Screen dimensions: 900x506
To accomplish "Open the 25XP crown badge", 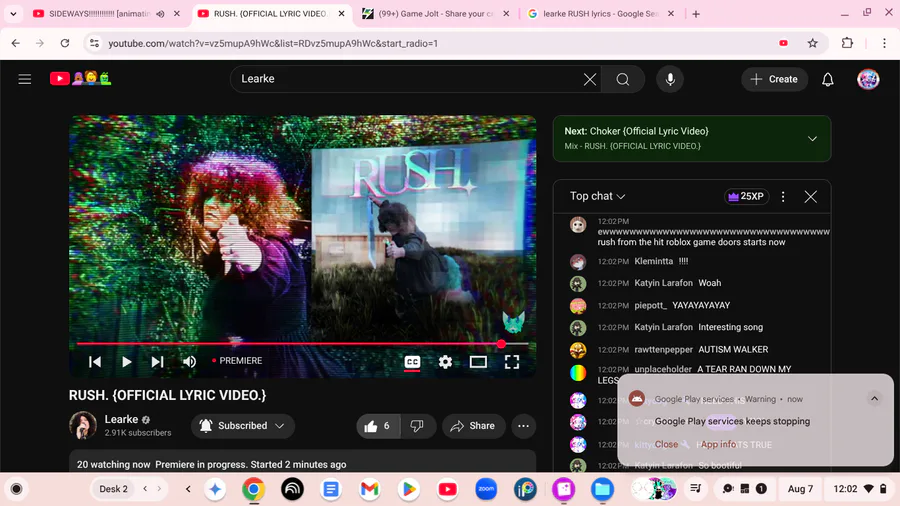I will coord(746,196).
